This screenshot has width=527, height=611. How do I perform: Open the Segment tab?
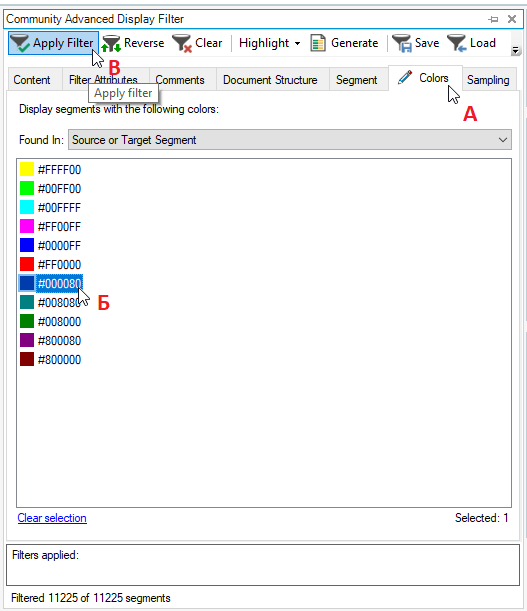tap(357, 80)
